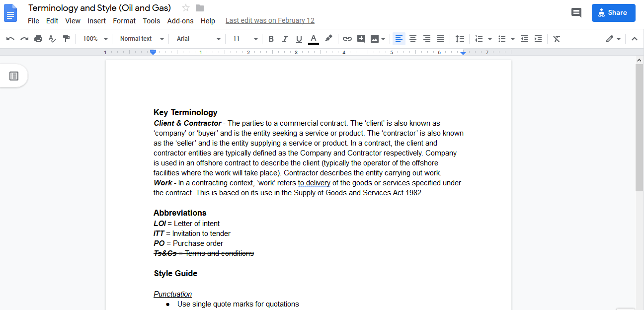644x310 pixels.
Task: Click the right indent ruler marker
Action: click(x=463, y=53)
